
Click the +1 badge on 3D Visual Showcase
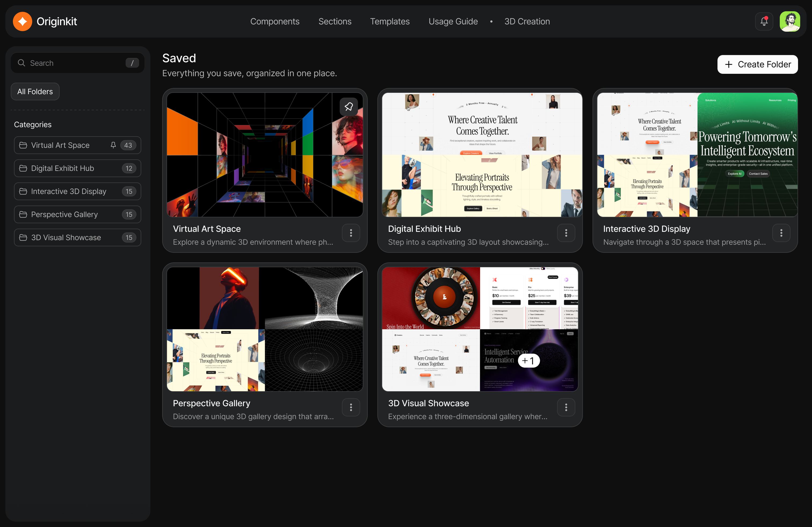[528, 361]
